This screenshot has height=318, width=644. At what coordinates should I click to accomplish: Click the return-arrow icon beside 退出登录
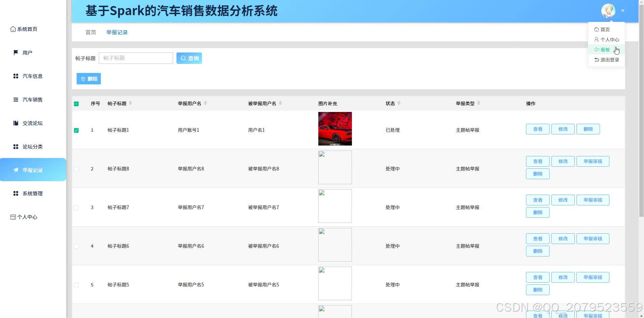(x=597, y=59)
